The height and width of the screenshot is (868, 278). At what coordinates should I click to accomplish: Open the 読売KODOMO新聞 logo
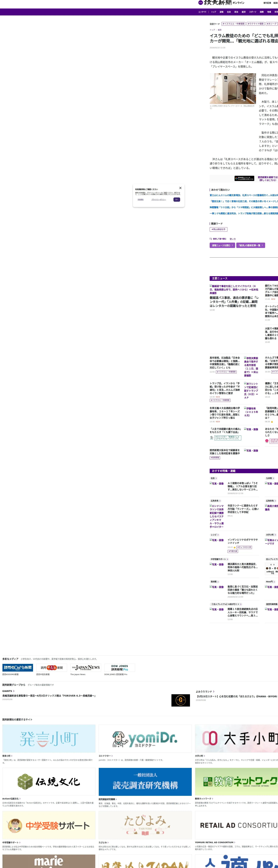tap(18, 667)
